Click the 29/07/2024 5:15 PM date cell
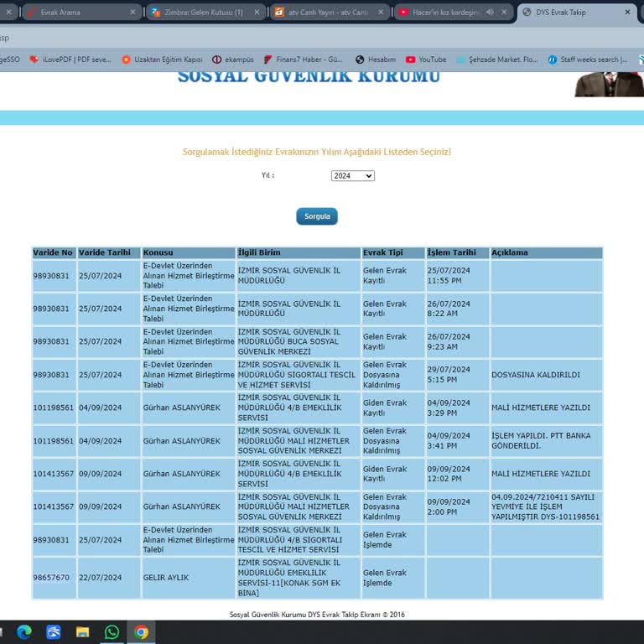The image size is (644, 644). click(x=458, y=375)
